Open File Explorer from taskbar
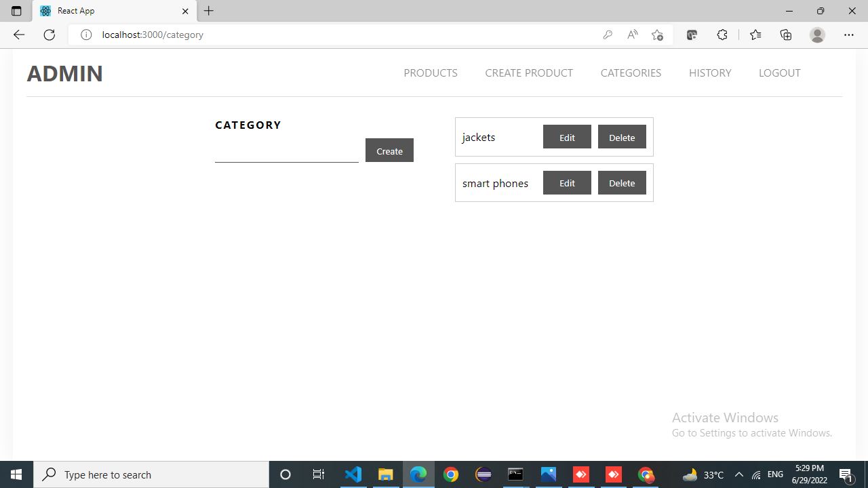 [385, 474]
